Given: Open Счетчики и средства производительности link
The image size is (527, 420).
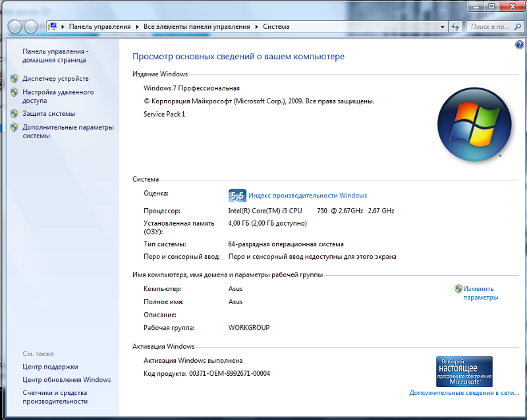Looking at the screenshot, I should (55, 397).
